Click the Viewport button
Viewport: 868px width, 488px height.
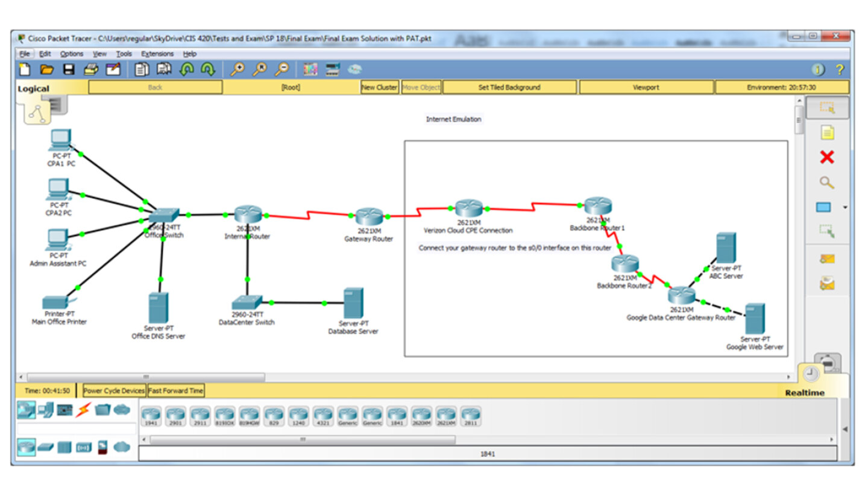click(646, 87)
